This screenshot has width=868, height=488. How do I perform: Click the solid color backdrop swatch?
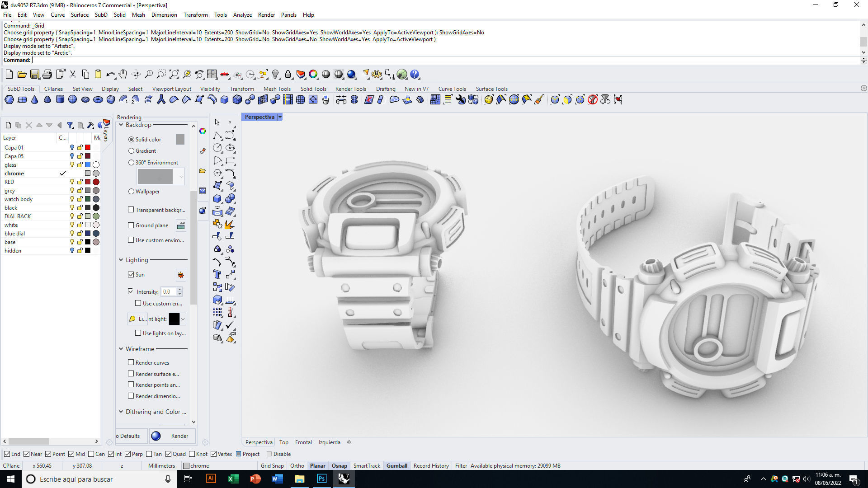tap(180, 140)
